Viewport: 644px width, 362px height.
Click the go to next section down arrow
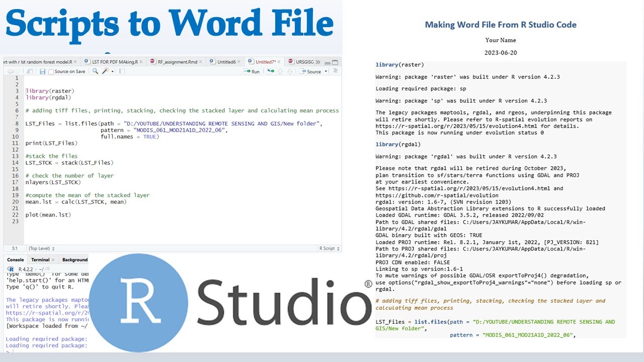click(290, 71)
